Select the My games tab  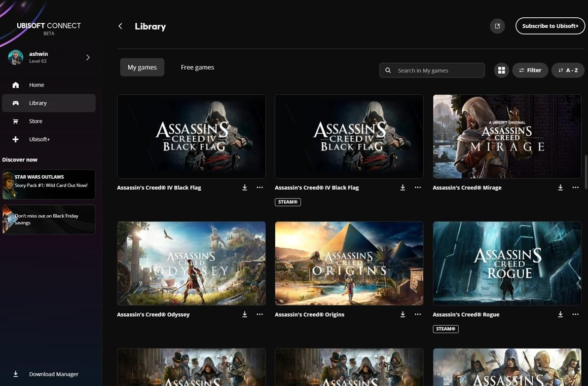[142, 67]
